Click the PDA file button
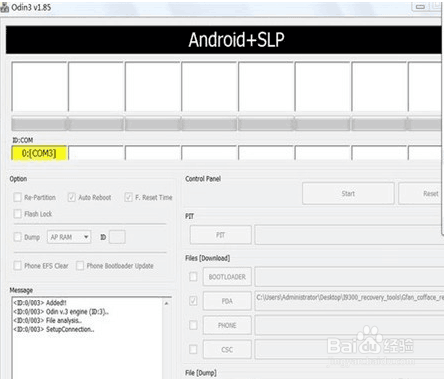Screen dimensions: 444x379 pyautogui.click(x=227, y=301)
